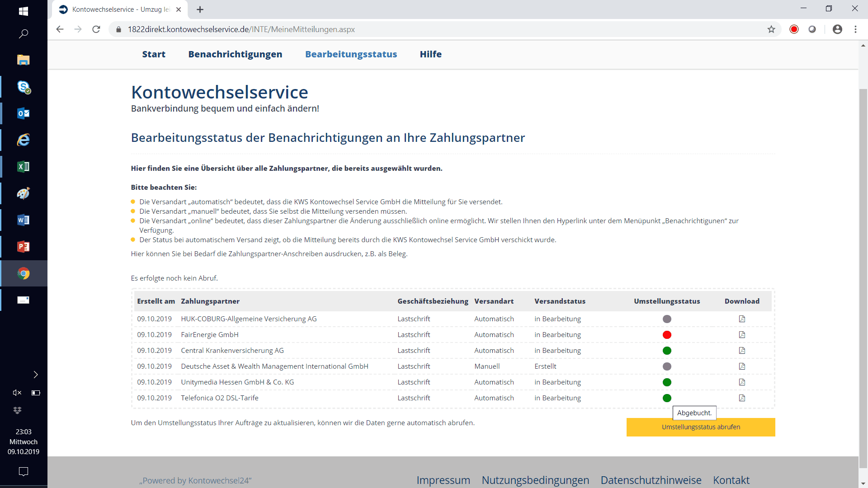Open a new browser tab
The width and height of the screenshot is (868, 488).
(200, 9)
